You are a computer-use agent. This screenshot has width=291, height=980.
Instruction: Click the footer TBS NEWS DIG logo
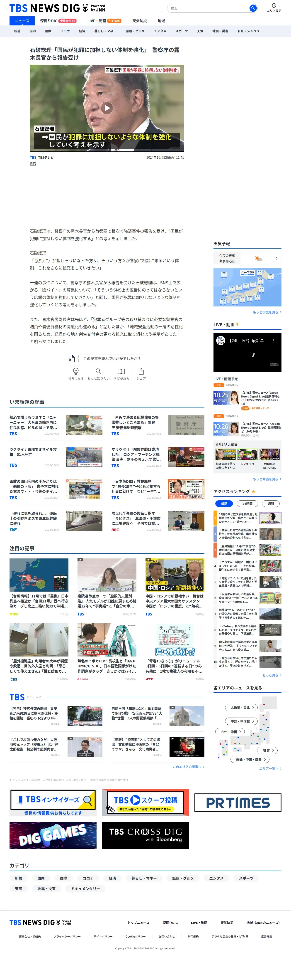point(40,923)
